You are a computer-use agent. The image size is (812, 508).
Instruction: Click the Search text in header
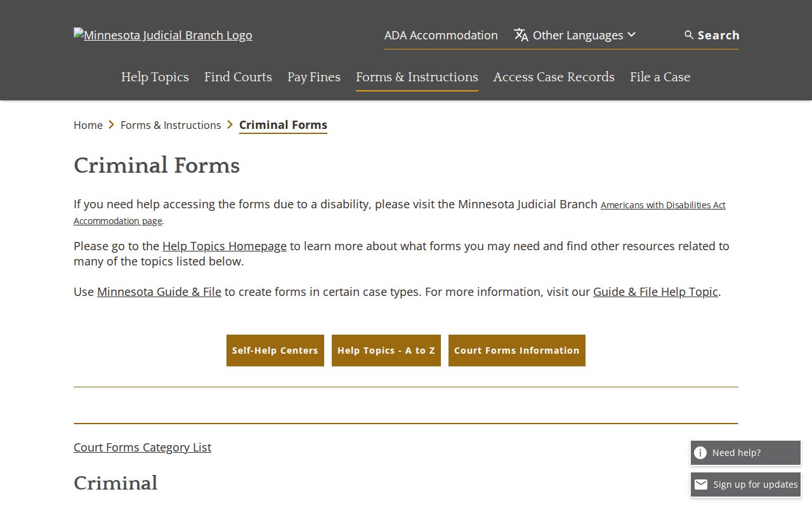click(x=718, y=35)
